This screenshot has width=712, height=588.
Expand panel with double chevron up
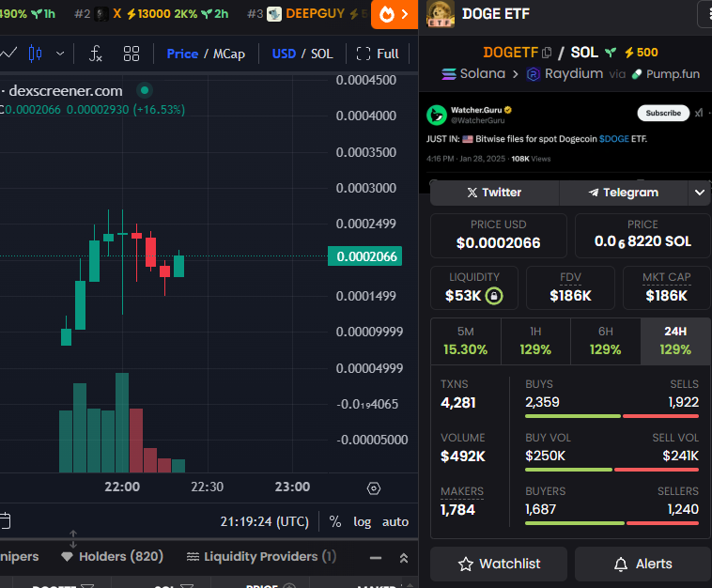404,558
